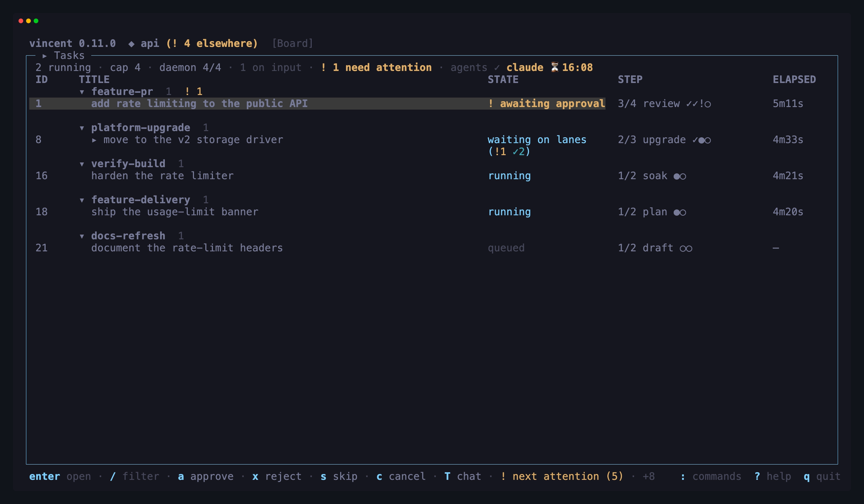Click '/ filter' in the footer

coord(134,476)
